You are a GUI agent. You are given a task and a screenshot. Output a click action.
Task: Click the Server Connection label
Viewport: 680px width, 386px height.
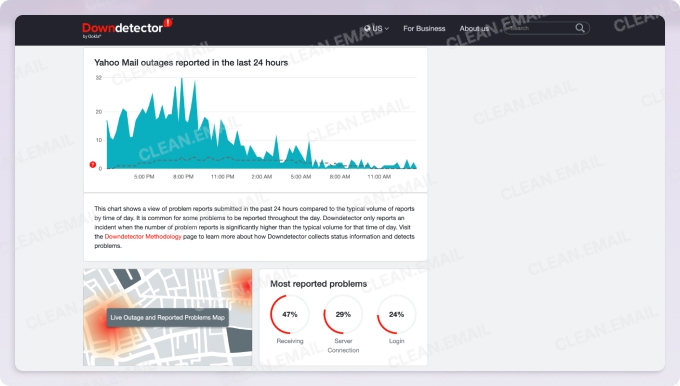(x=343, y=345)
